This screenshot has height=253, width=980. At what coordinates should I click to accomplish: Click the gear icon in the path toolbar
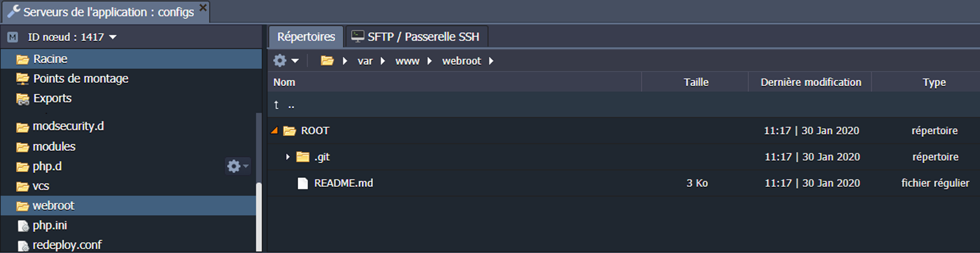[280, 61]
